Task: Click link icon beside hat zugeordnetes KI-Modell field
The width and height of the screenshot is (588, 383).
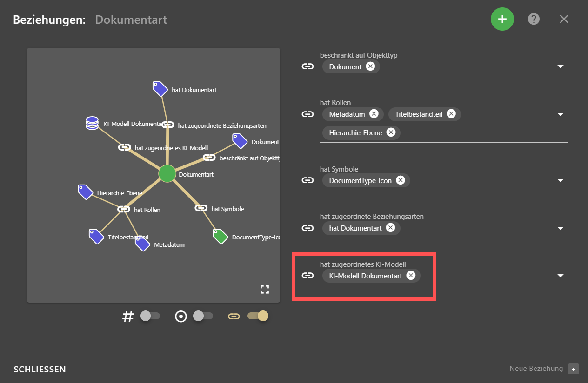Action: tap(307, 276)
